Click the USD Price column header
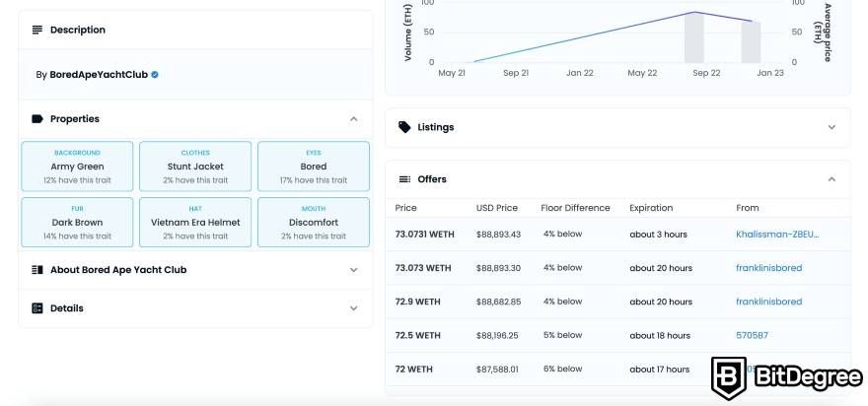Image resolution: width=868 pixels, height=406 pixels. (x=497, y=208)
